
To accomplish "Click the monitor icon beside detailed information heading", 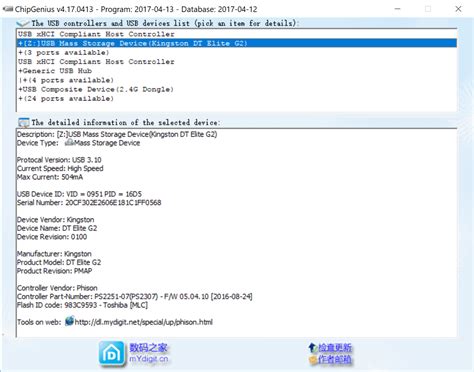I will tap(24, 122).
